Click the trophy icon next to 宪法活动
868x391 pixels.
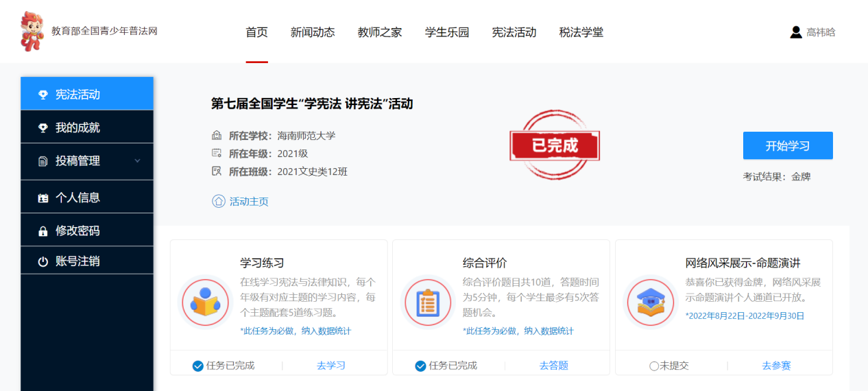pyautogui.click(x=43, y=95)
